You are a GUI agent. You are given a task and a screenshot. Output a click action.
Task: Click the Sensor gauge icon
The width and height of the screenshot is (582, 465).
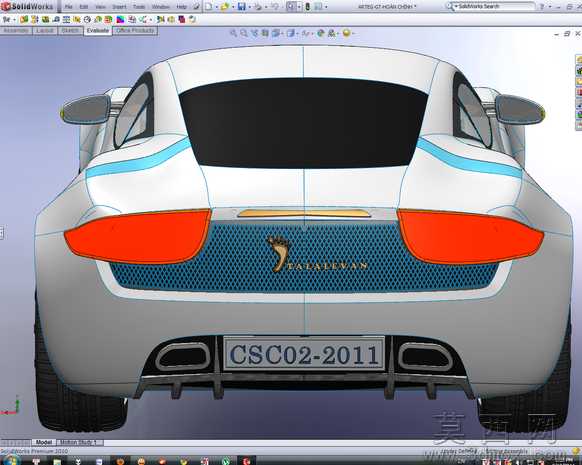click(88, 19)
